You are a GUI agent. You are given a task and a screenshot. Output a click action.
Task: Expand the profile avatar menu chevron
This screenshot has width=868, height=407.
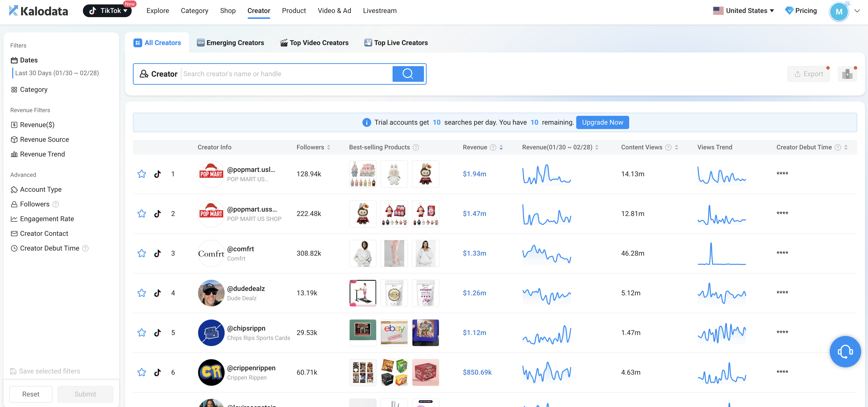pyautogui.click(x=857, y=11)
